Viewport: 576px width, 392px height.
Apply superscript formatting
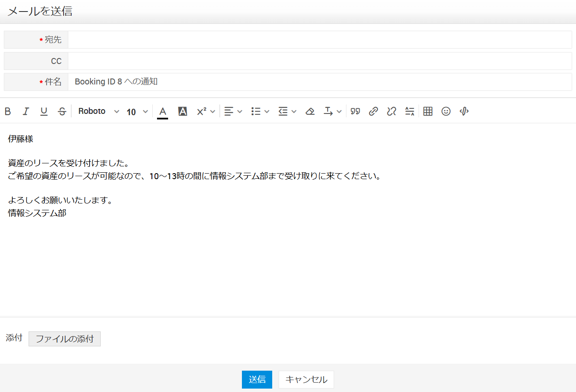(201, 111)
